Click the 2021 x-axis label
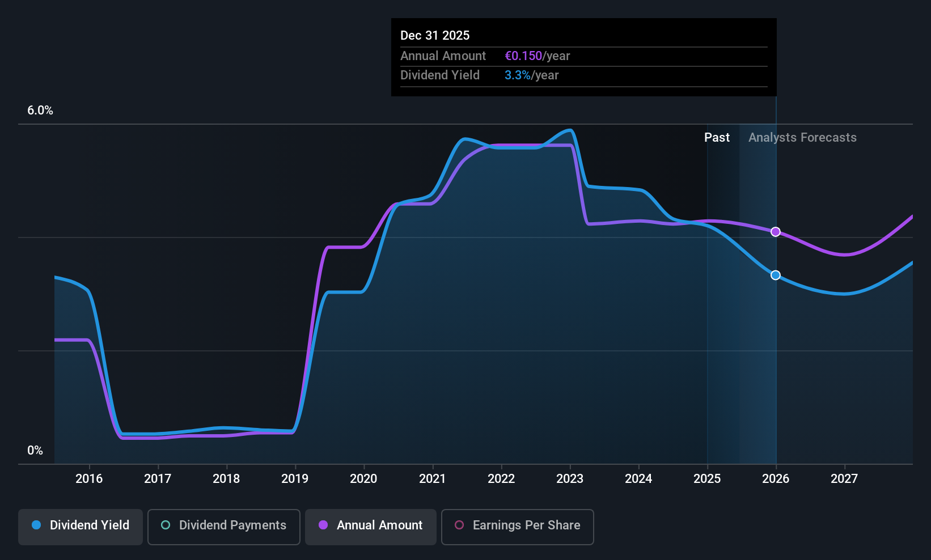This screenshot has width=931, height=560. (433, 479)
